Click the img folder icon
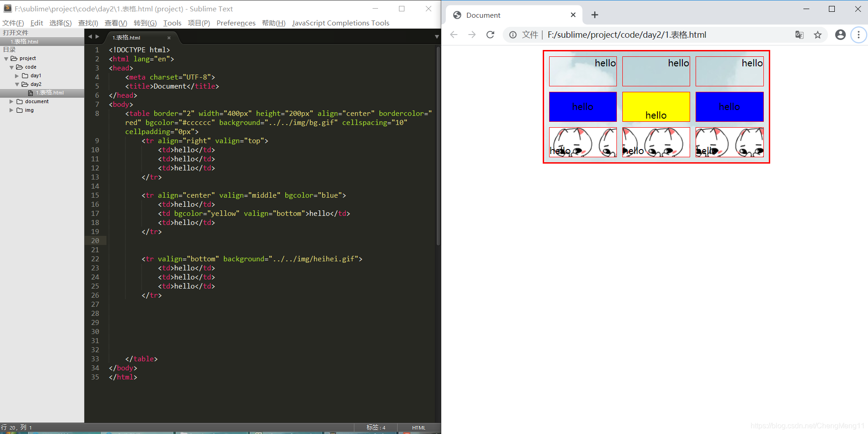The image size is (868, 434). point(20,110)
